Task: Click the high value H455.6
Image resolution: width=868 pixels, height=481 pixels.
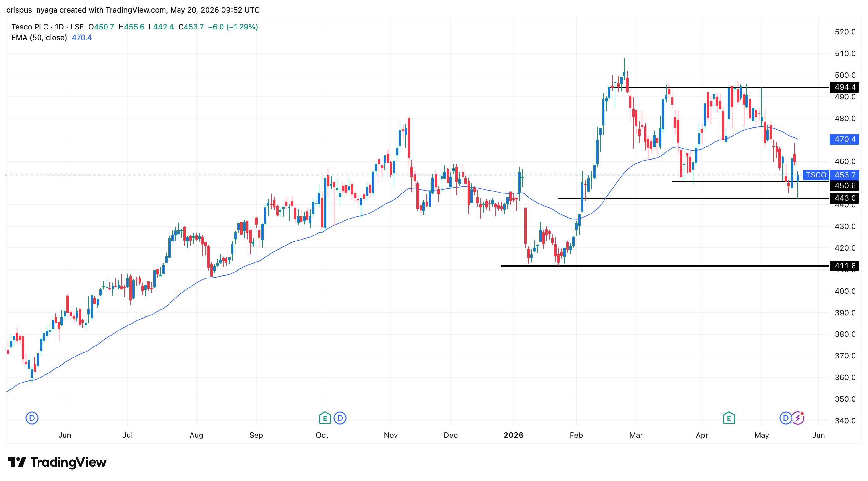Action: click(x=131, y=27)
